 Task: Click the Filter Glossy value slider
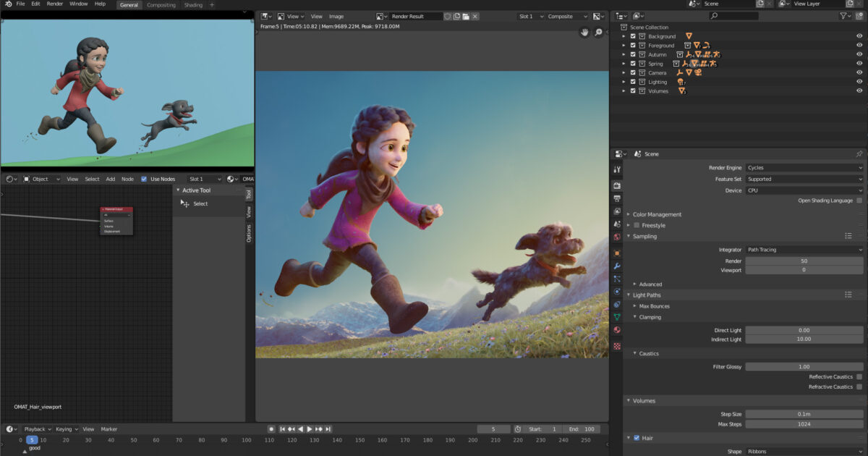[803, 366]
